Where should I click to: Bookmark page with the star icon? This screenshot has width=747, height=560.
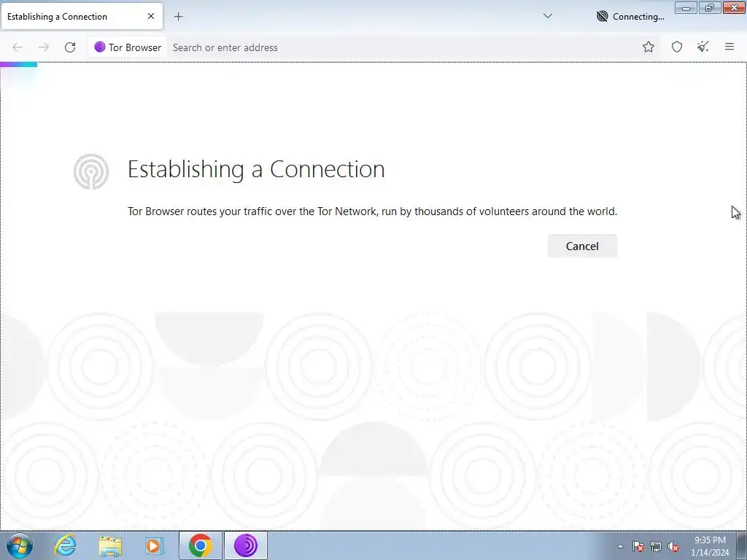(x=648, y=47)
